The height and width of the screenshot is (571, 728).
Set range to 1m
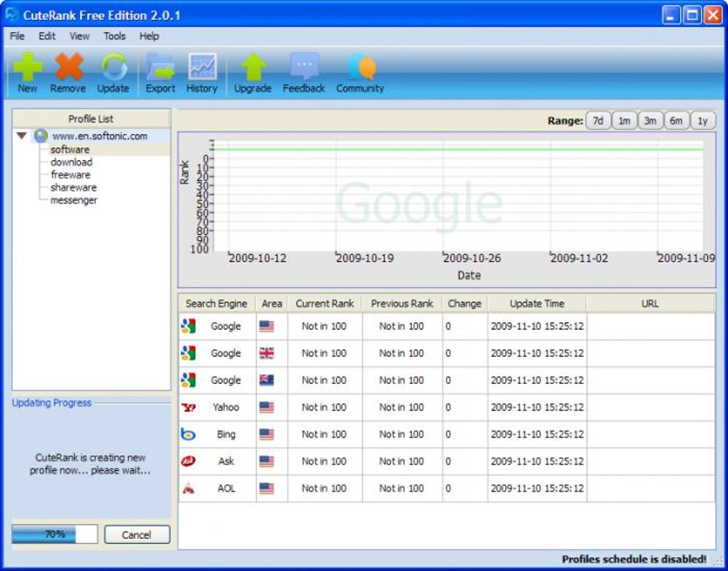[625, 121]
